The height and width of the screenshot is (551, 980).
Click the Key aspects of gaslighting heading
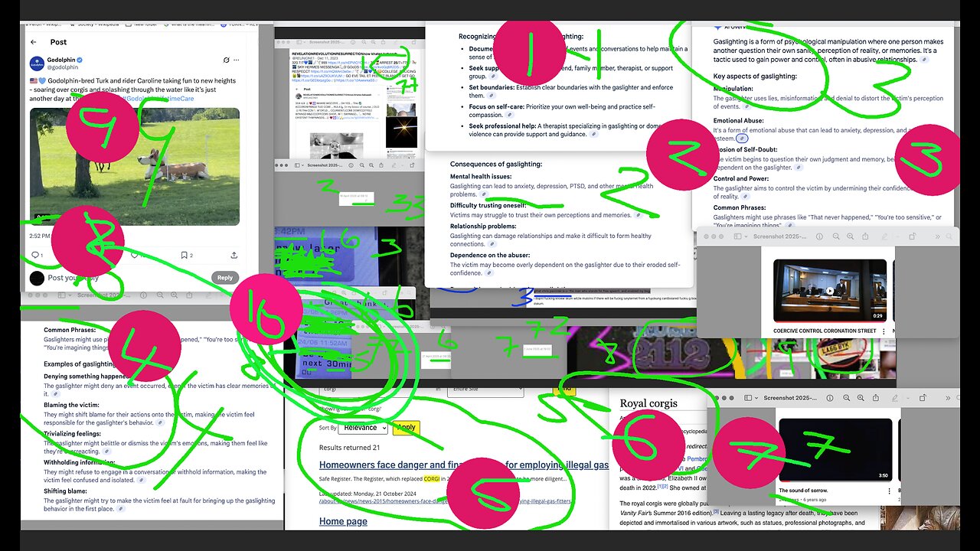(755, 76)
